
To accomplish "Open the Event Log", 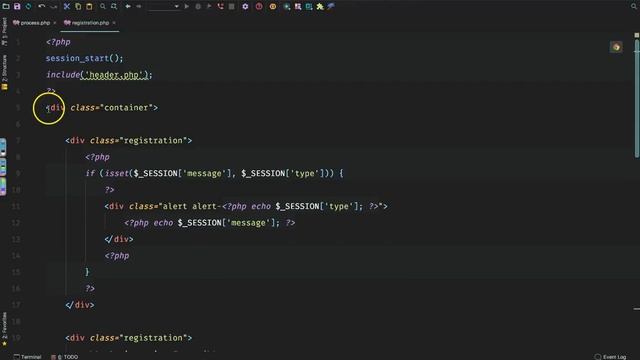I will (611, 357).
